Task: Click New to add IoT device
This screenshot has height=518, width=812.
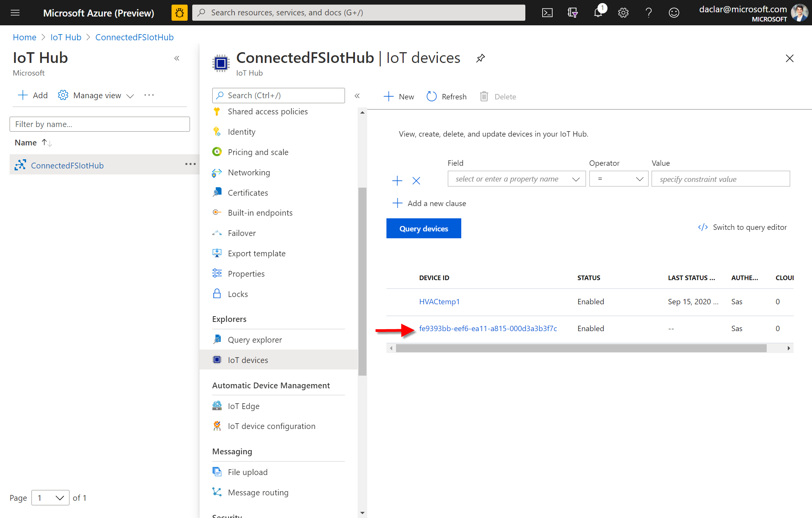Action: pos(398,96)
